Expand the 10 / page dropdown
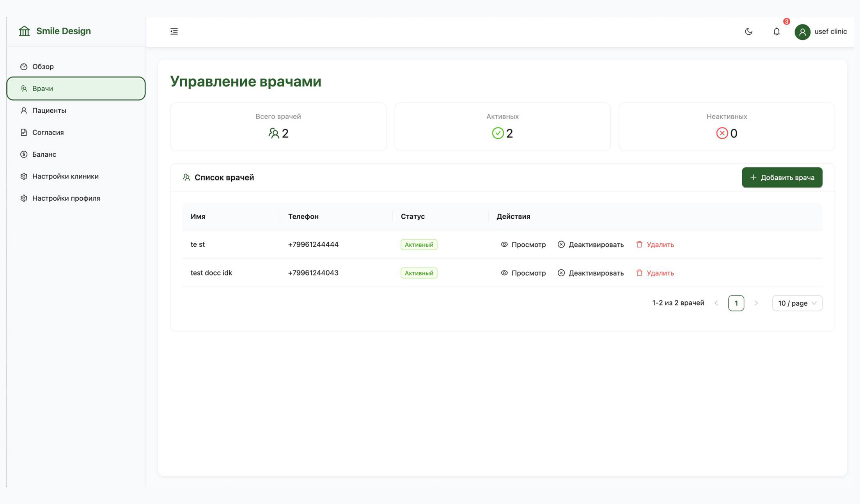The width and height of the screenshot is (860, 504). point(797,303)
